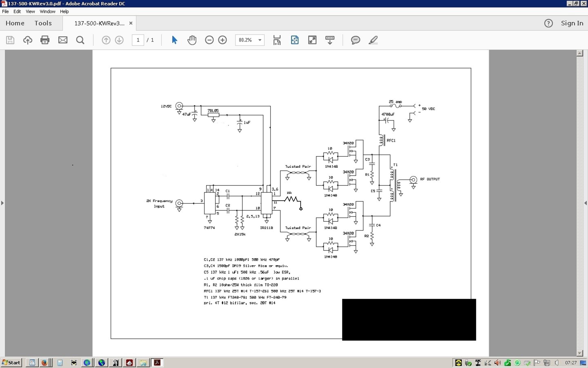Launch Firefox from the taskbar
Screen dimensions: 588x368
point(44,363)
